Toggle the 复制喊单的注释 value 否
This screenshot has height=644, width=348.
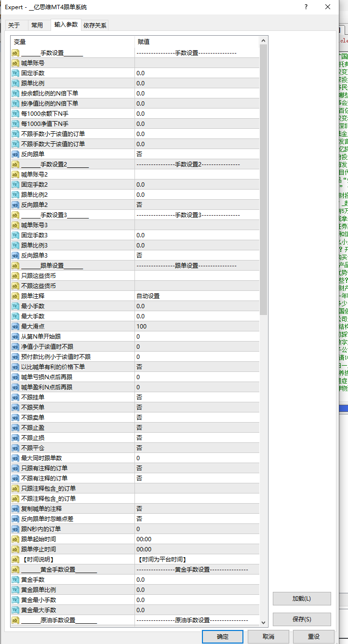[x=197, y=509]
